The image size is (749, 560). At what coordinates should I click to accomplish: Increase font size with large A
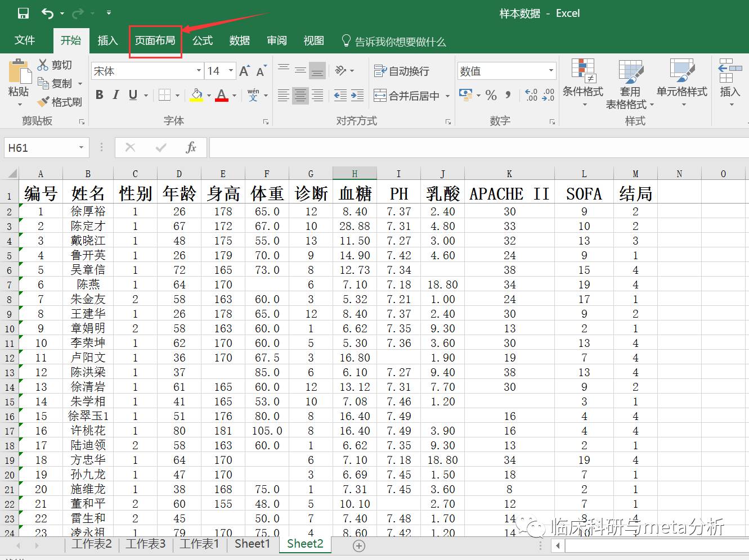click(244, 71)
